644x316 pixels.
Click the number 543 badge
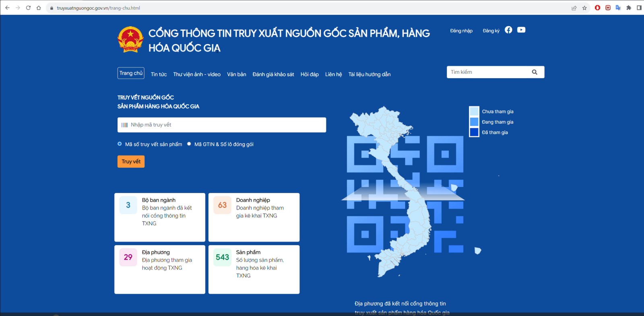pyautogui.click(x=222, y=257)
